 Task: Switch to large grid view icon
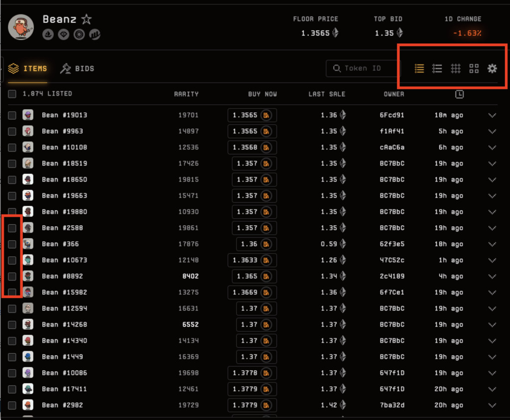pyautogui.click(x=474, y=68)
